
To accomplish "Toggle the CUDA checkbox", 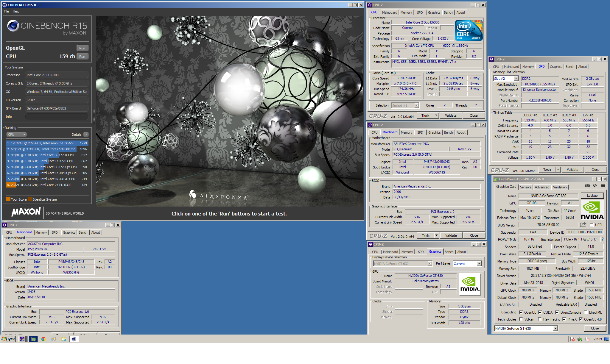I will [540, 313].
